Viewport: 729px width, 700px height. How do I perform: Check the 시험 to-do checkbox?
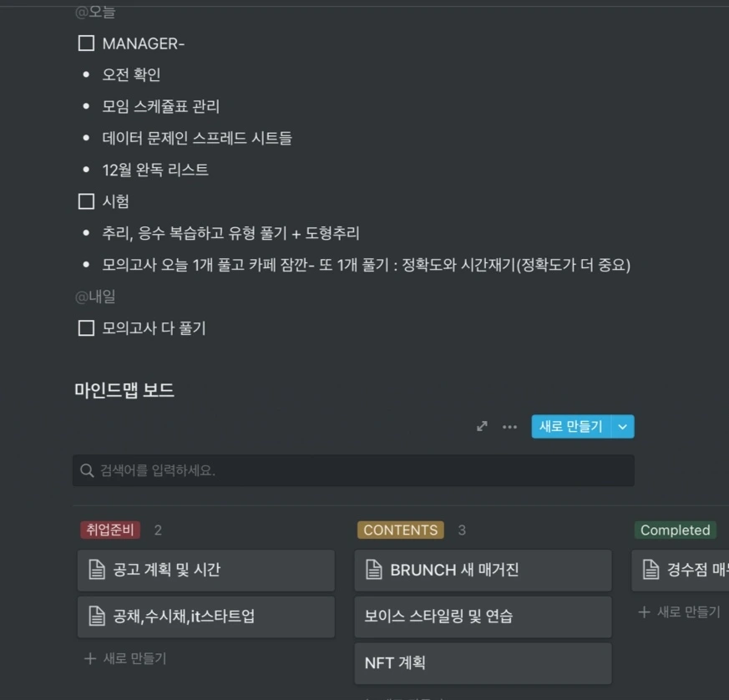pyautogui.click(x=86, y=201)
